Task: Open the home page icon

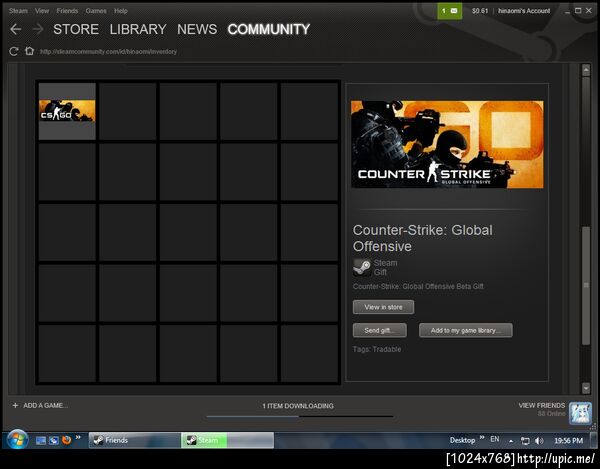Action: 29,51
